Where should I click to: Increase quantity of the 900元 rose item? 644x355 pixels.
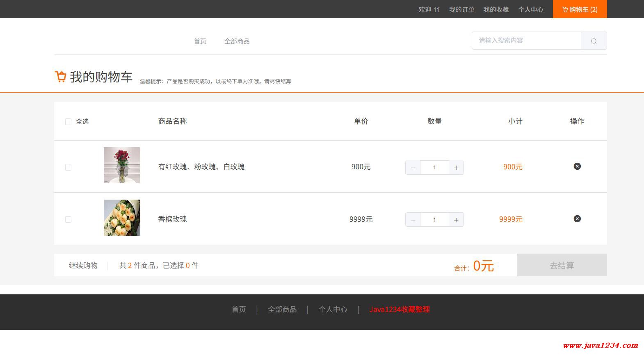tap(456, 167)
